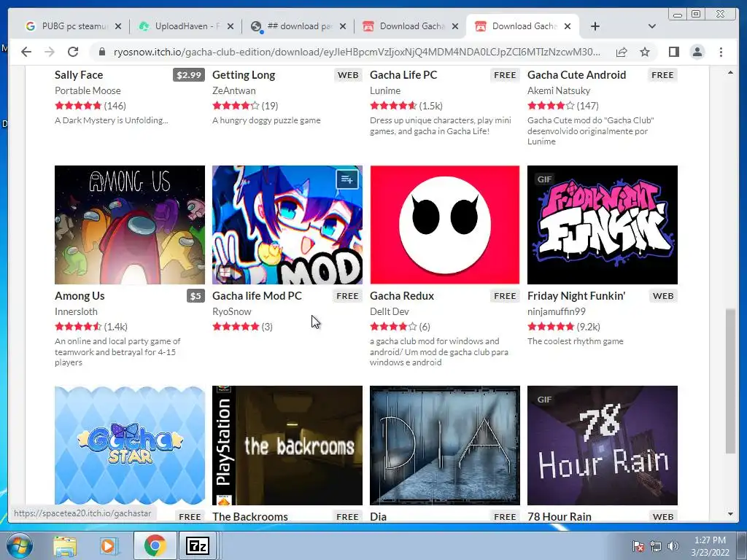Open a new browser tab
The height and width of the screenshot is (560, 747).
point(595,26)
